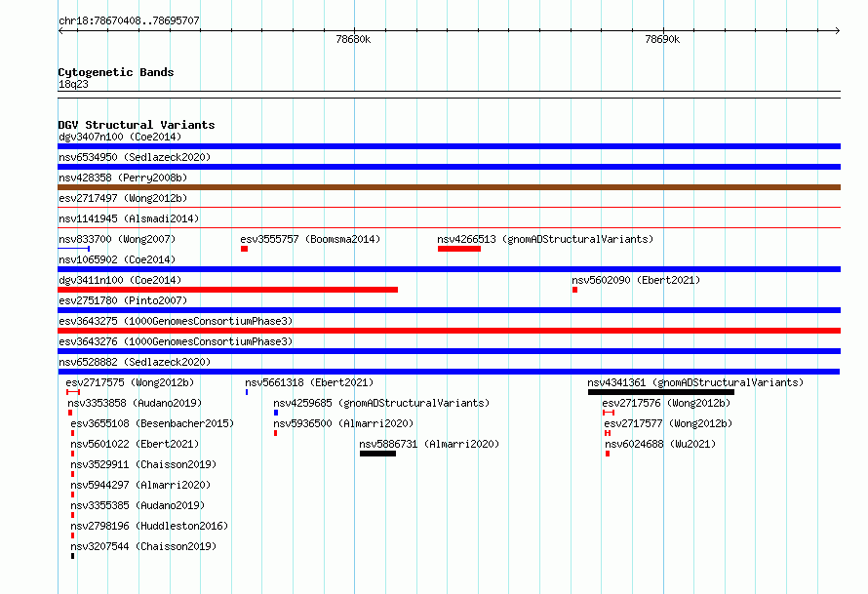Click the red esv2717575 interval glyph
The image size is (868, 594).
(73, 392)
